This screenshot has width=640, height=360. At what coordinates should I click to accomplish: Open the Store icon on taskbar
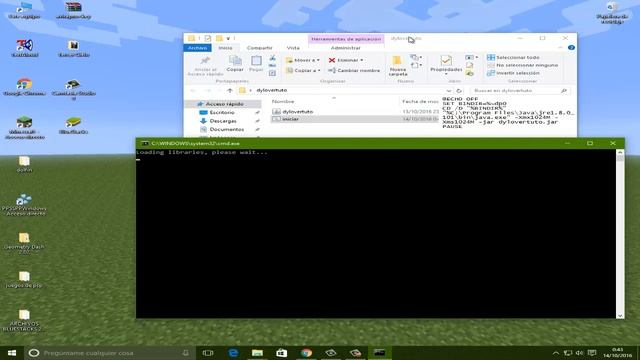282,353
